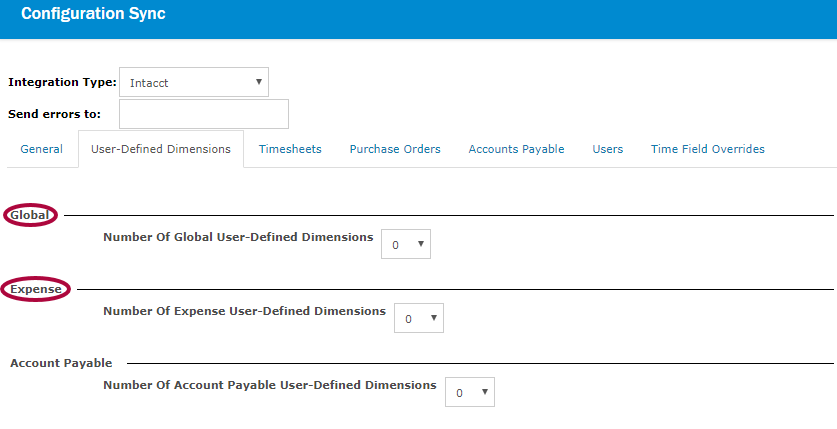Expand Number Of Account Payable User-Defined Dimensions dropdown
The image size is (837, 429).
click(x=470, y=392)
